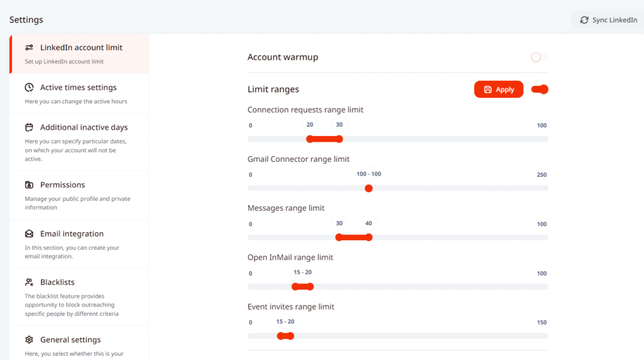Click the Active times clock icon

tap(29, 87)
